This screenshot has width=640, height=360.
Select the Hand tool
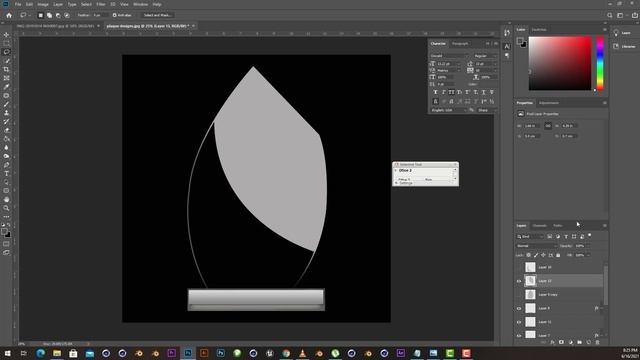6,200
